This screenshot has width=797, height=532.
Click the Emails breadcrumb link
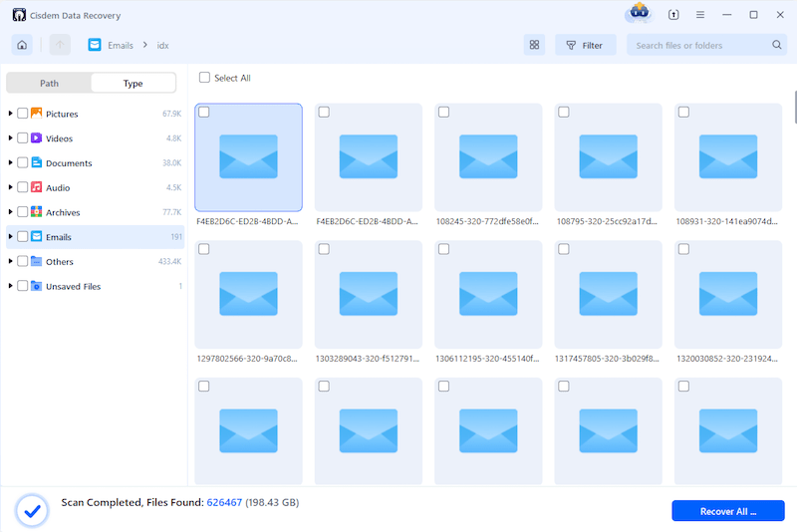(121, 45)
